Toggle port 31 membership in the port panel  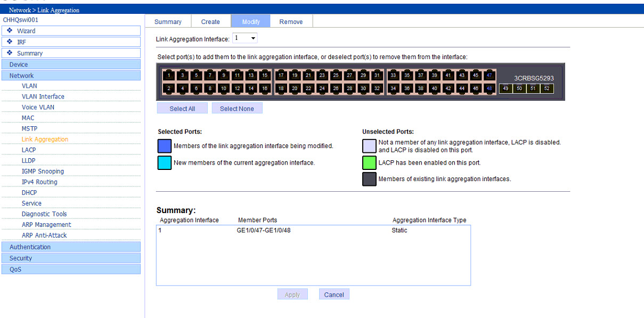[x=377, y=75]
